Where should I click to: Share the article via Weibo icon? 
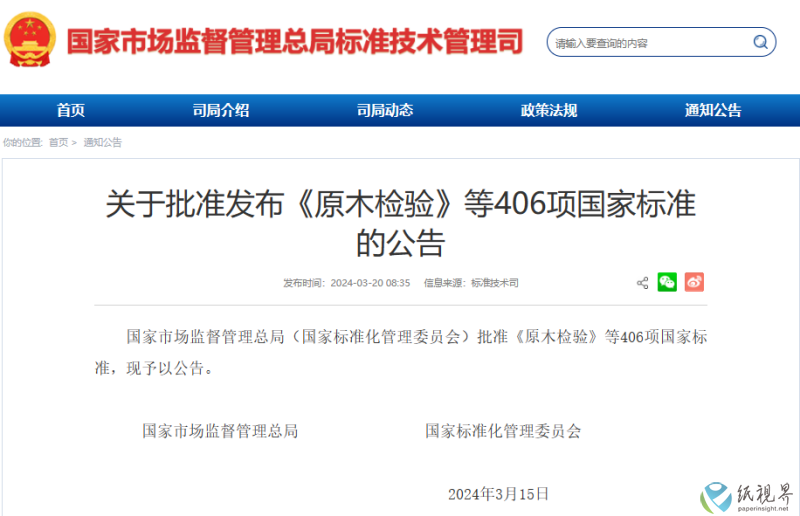[694, 282]
